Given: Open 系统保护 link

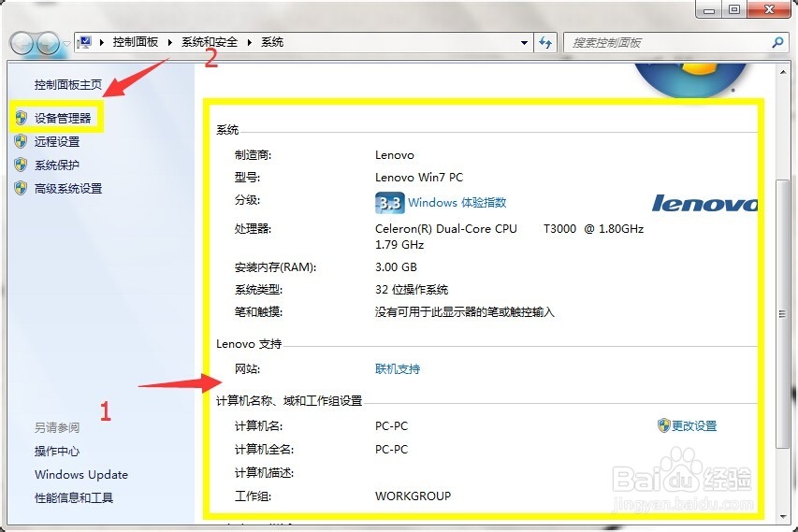Looking at the screenshot, I should (57, 165).
